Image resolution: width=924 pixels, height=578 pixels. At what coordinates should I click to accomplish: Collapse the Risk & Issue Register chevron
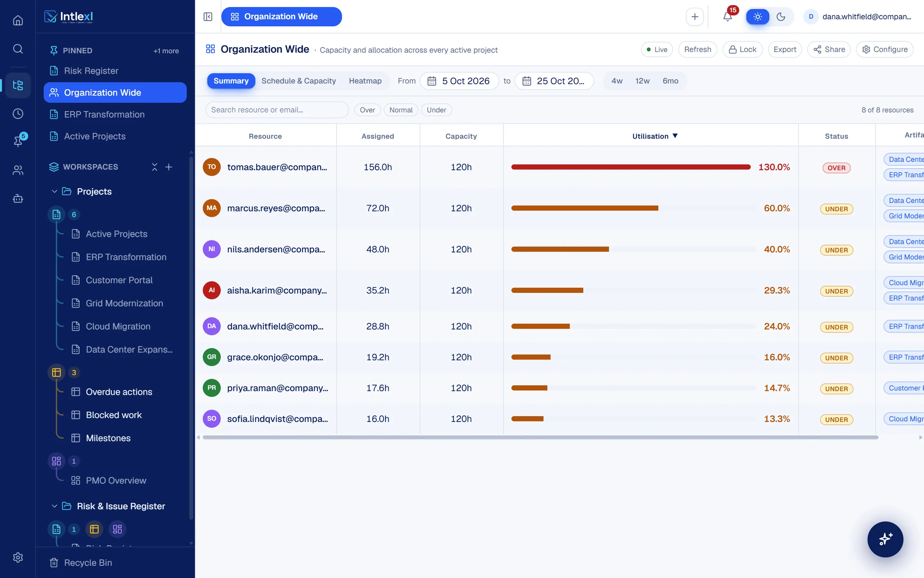[x=54, y=506]
